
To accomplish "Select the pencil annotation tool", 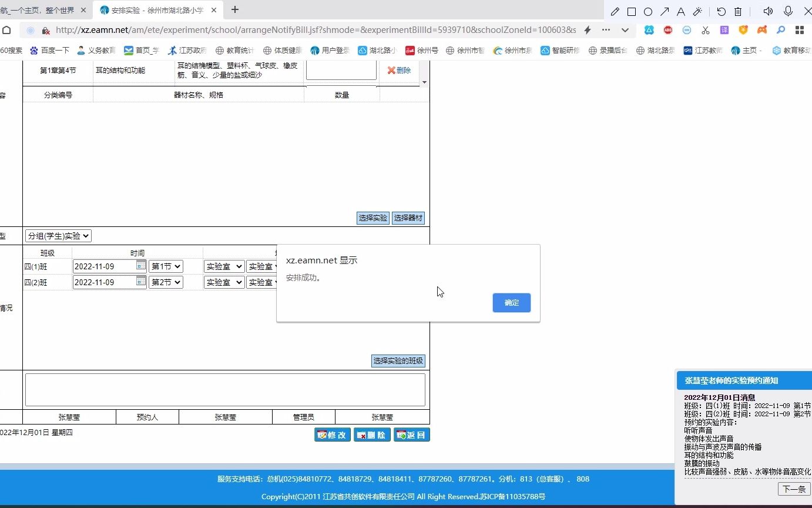I will pyautogui.click(x=615, y=12).
